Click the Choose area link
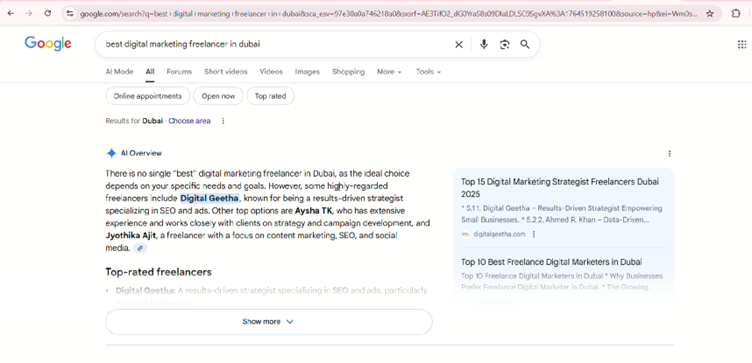This screenshot has height=363, width=752. 189,121
